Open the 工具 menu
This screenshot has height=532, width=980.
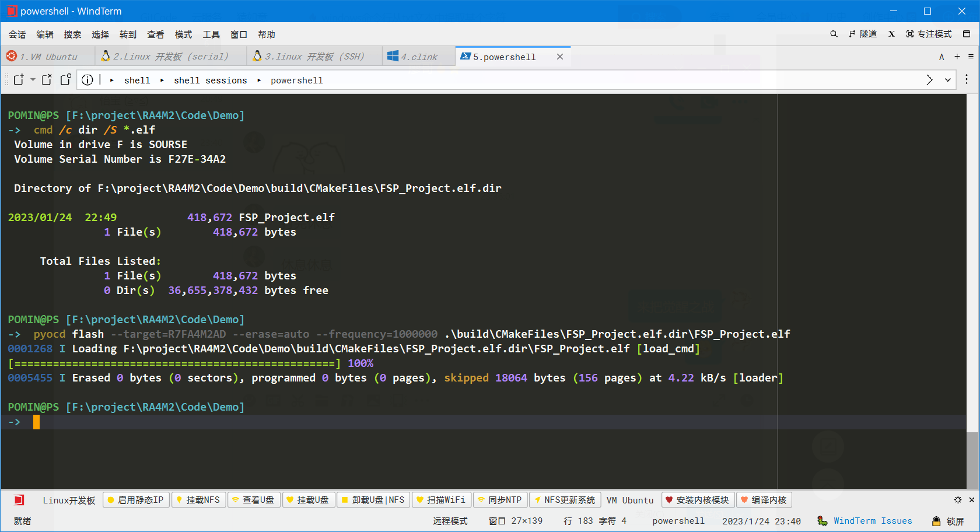pos(211,34)
